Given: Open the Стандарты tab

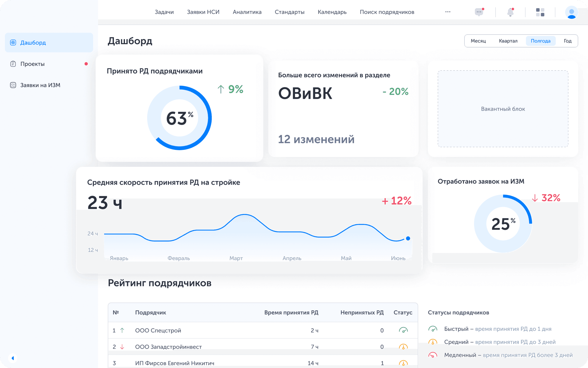Looking at the screenshot, I should pos(290,12).
